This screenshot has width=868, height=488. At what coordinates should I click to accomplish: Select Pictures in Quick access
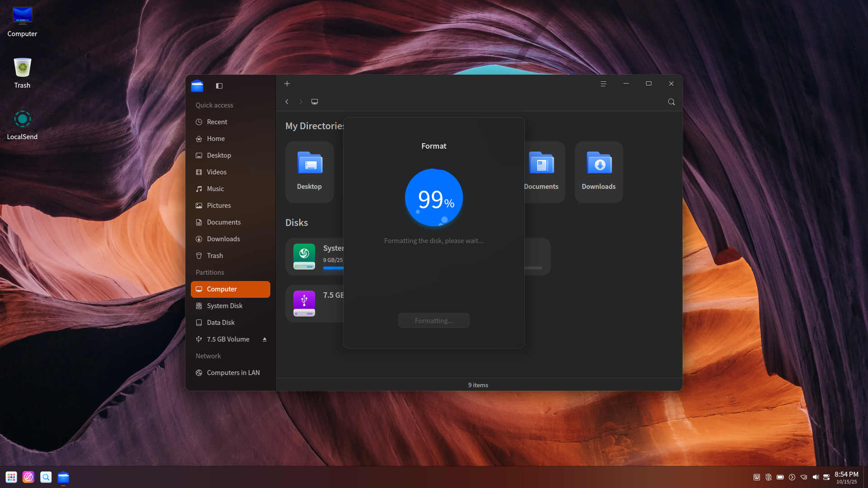[x=219, y=206]
